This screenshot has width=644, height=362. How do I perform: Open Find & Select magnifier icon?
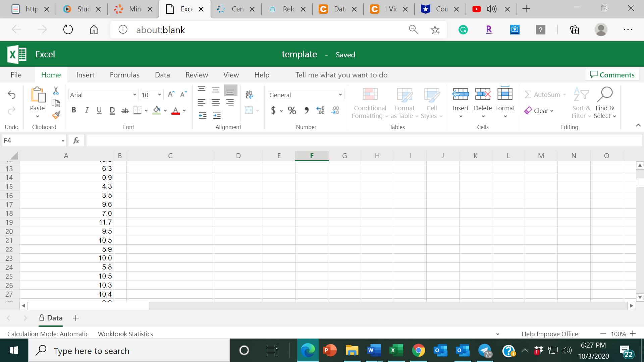605,95
